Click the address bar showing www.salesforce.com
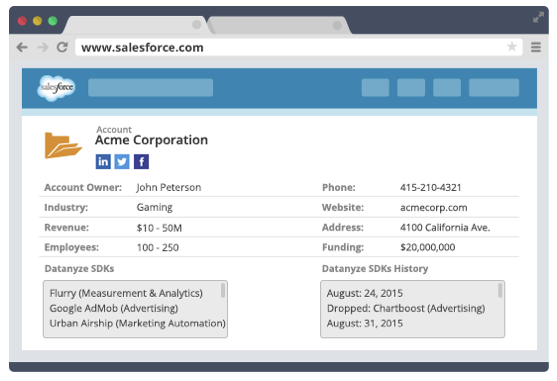Screen dimensions: 557x381 pyautogui.click(x=298, y=47)
